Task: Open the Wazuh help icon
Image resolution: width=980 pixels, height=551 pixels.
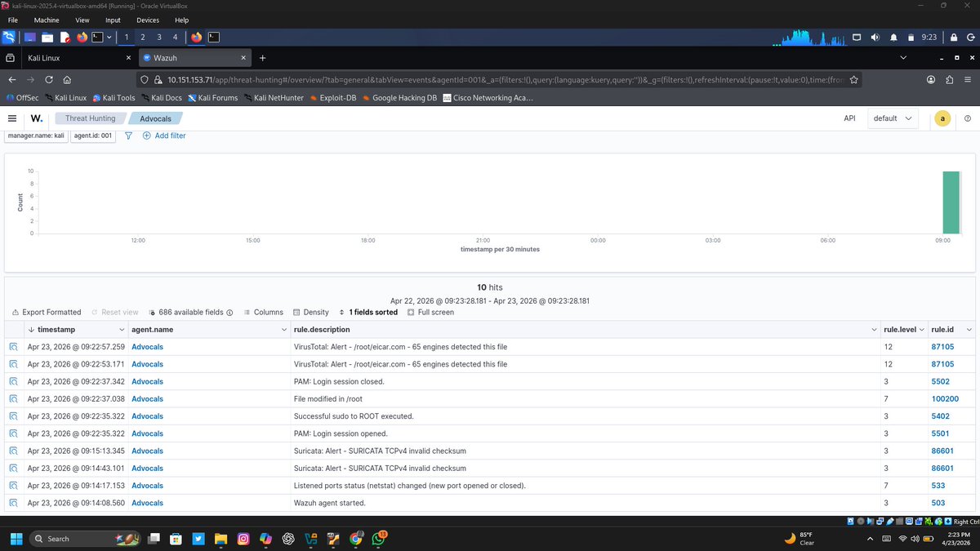Action: coord(968,118)
